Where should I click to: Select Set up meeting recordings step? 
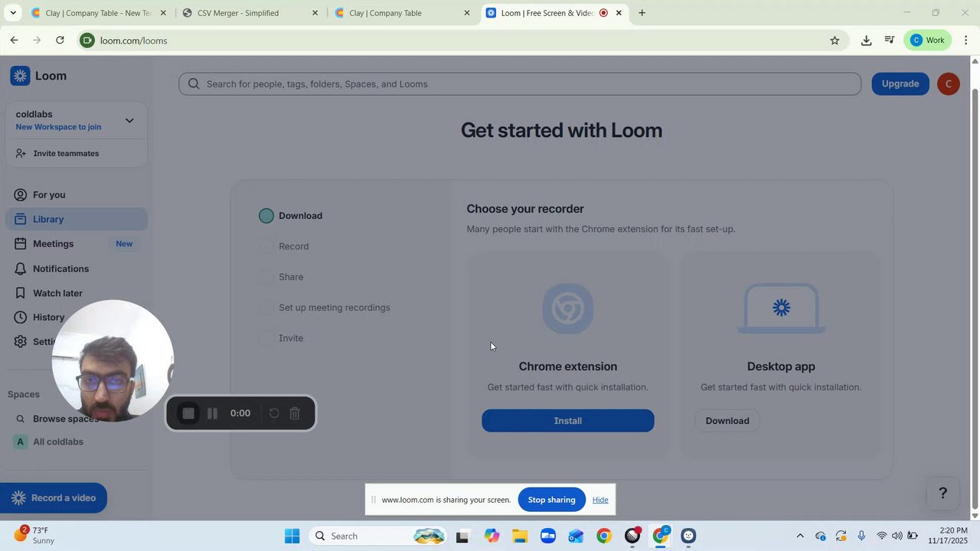tap(325, 308)
